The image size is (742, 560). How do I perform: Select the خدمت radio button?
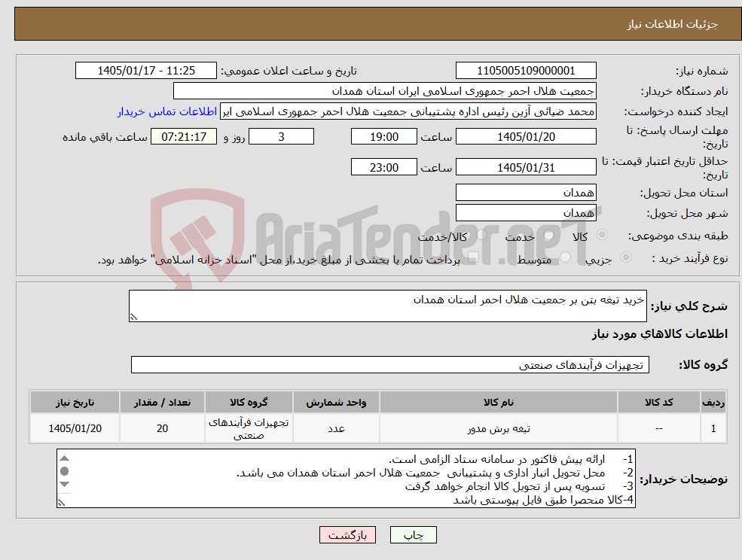pos(549,235)
